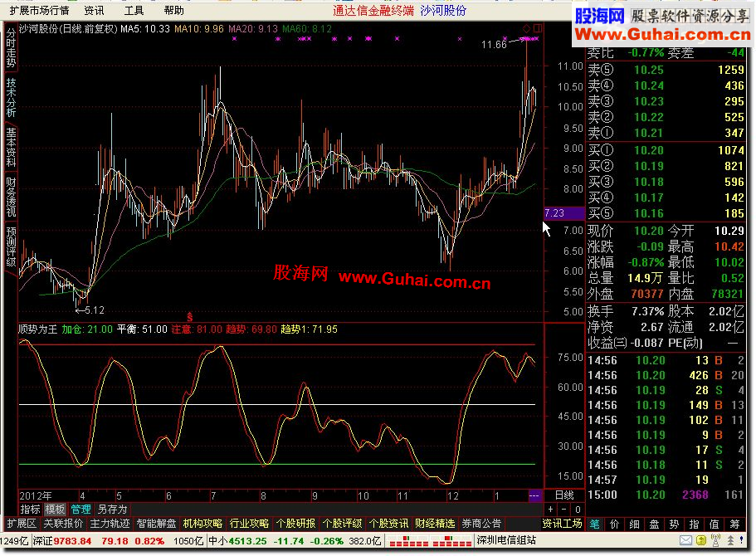This screenshot has height=556, width=756.
Task: Open the 行业攻略 bottom tab
Action: pyautogui.click(x=249, y=524)
